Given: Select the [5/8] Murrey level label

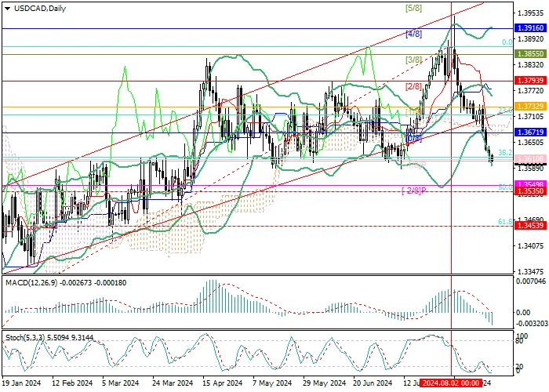Looking at the screenshot, I should [413, 9].
